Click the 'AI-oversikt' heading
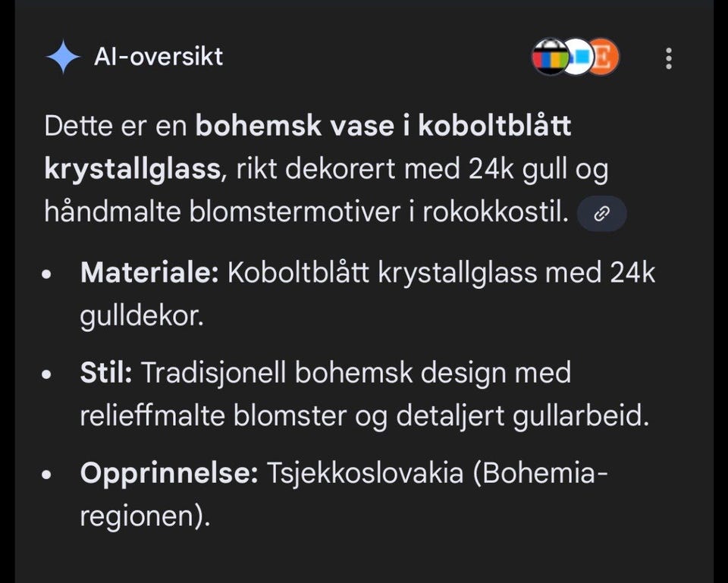 158,56
